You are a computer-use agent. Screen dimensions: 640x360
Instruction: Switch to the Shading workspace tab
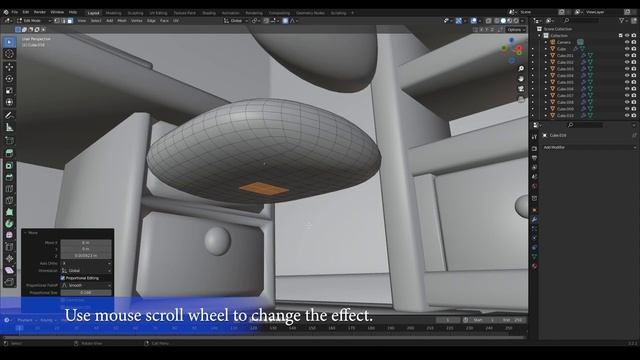click(x=209, y=13)
